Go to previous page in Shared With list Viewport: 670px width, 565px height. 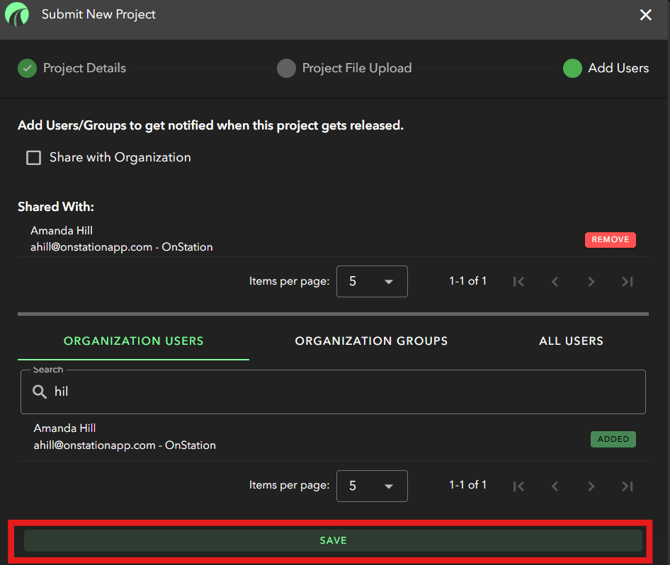tap(555, 282)
